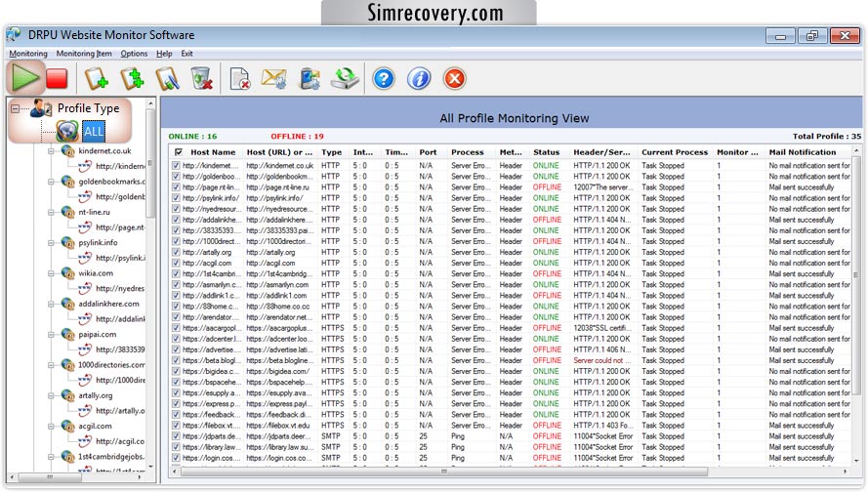Click the goldenbookmarks globe icon
The height and width of the screenshot is (492, 868).
[x=67, y=182]
